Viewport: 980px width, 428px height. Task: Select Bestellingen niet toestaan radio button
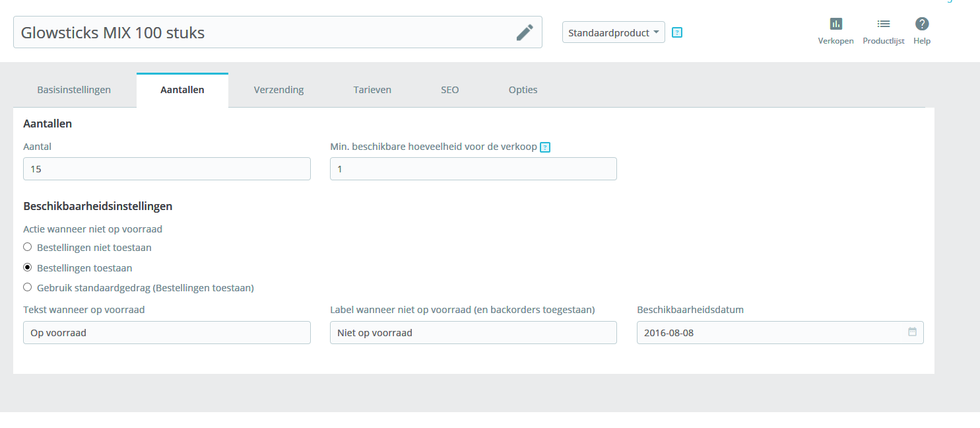(28, 247)
